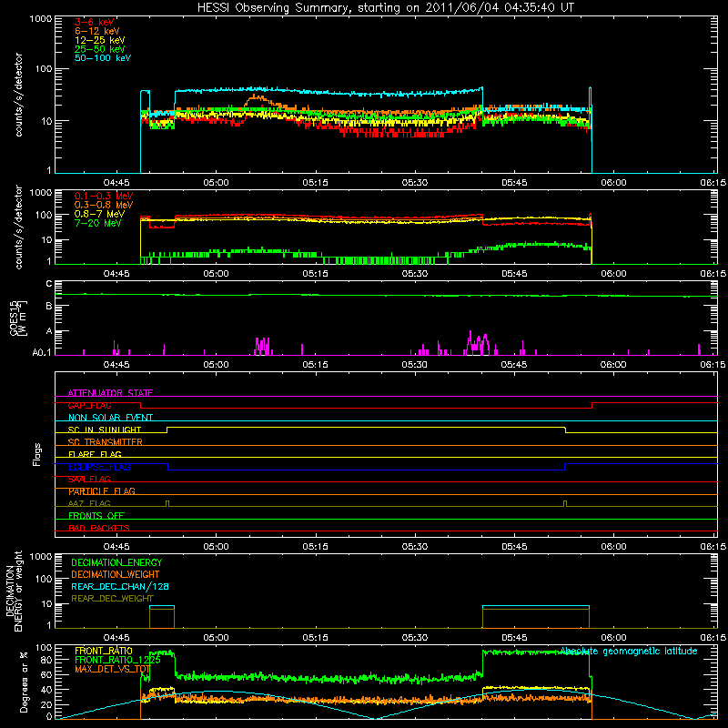Click the 12-25 keV legend entry
728x728 pixels.
100,40
